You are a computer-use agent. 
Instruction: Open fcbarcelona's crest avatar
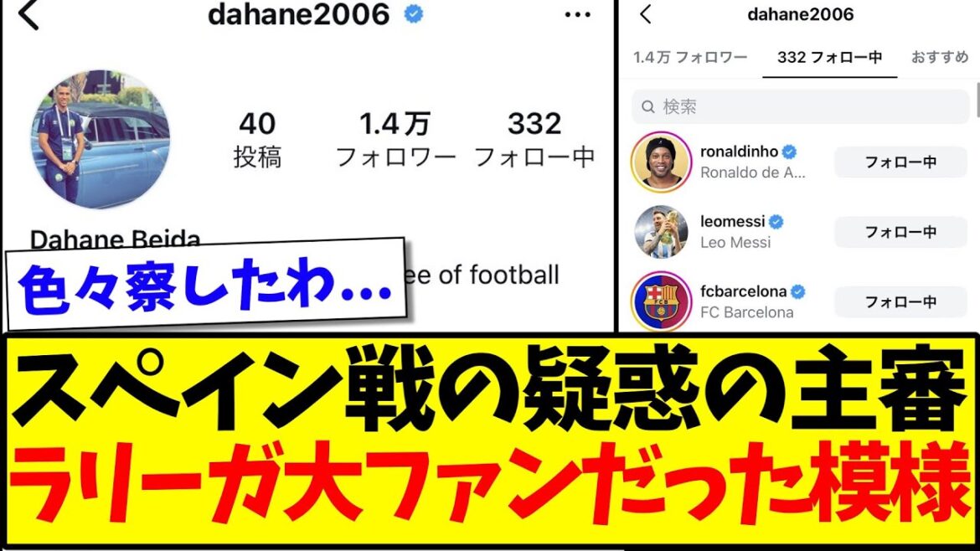tap(661, 301)
